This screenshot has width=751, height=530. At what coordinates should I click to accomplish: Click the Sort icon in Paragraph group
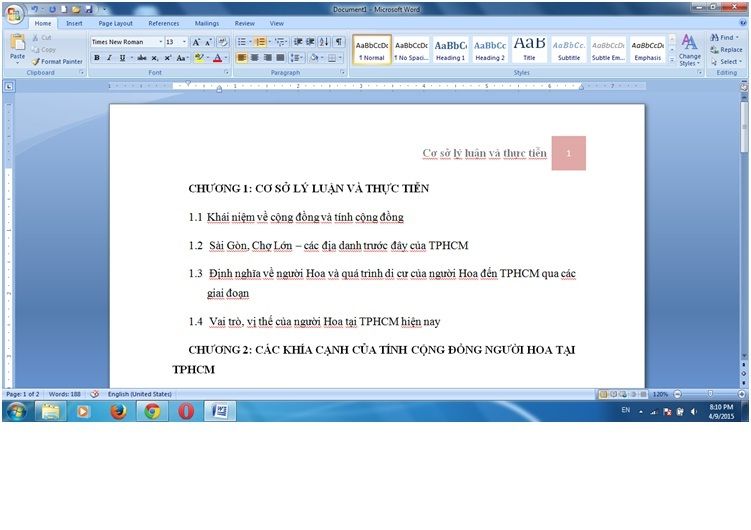tap(323, 42)
